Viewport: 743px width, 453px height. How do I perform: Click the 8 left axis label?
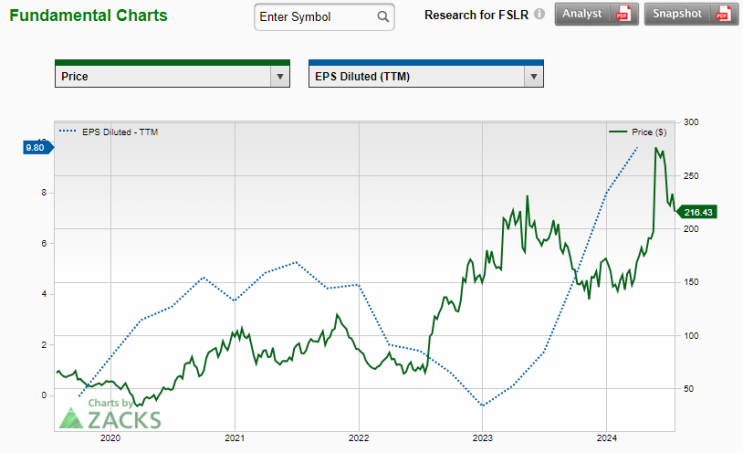[x=44, y=192]
